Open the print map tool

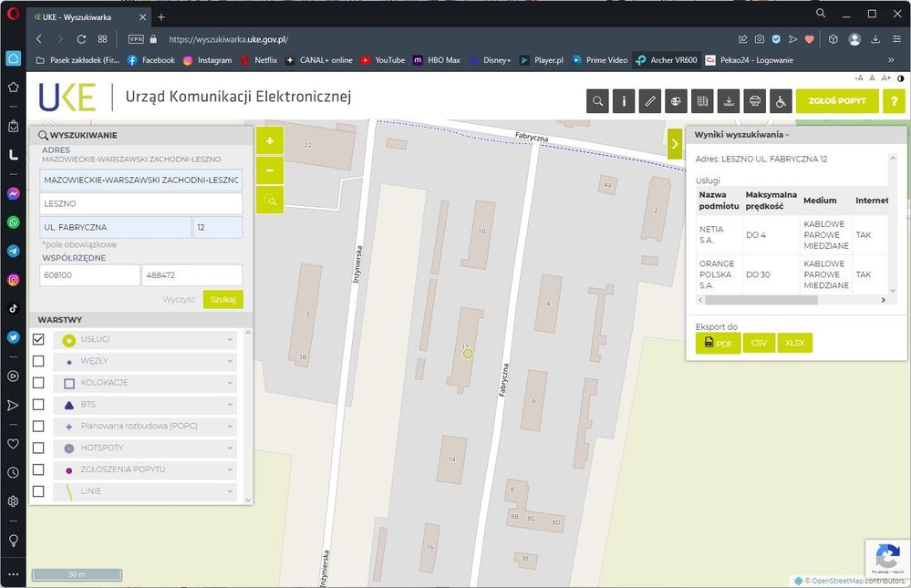754,101
